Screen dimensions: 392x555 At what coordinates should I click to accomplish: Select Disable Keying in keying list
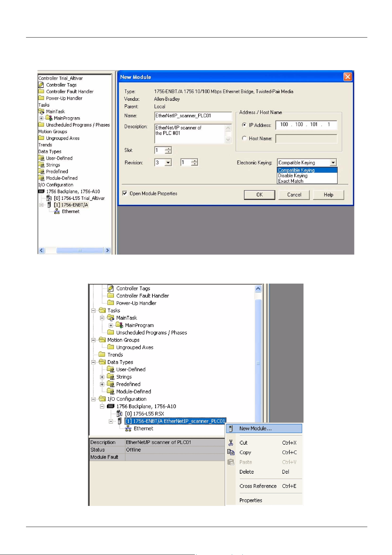point(307,176)
